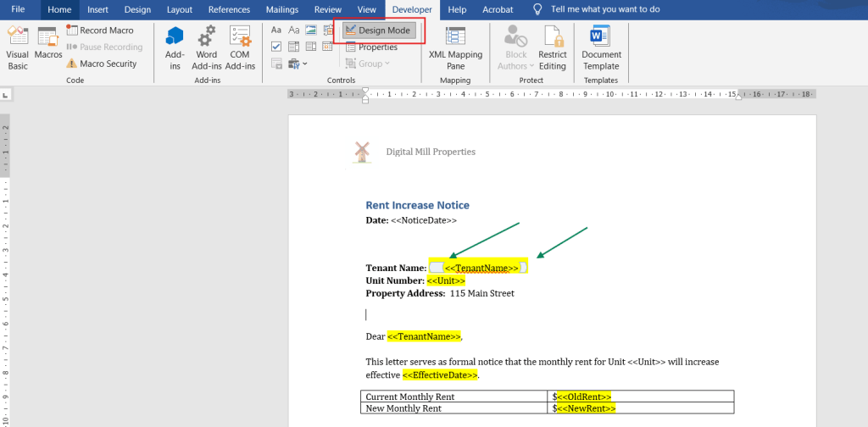Toggle Design Mode off
The height and width of the screenshot is (427, 868).
379,30
